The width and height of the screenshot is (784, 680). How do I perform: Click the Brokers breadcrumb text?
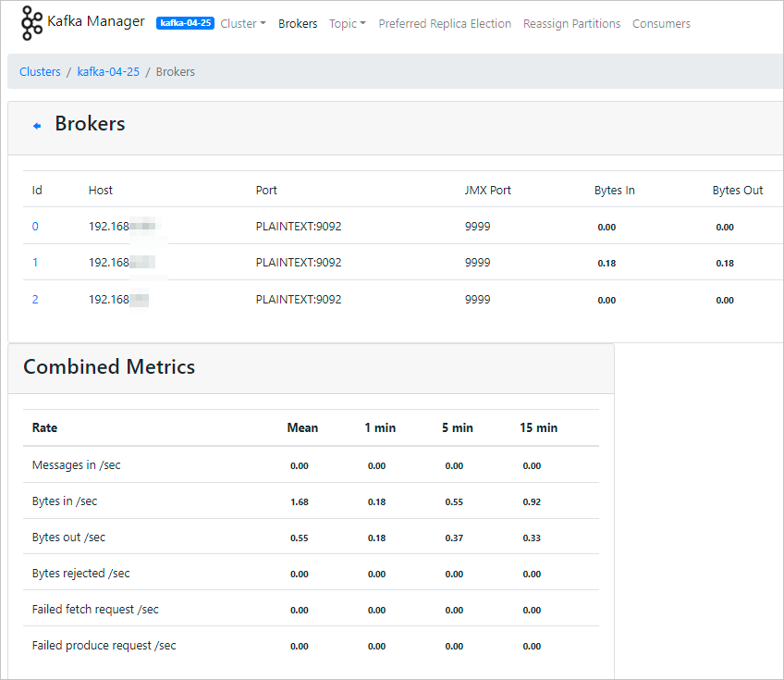[176, 71]
